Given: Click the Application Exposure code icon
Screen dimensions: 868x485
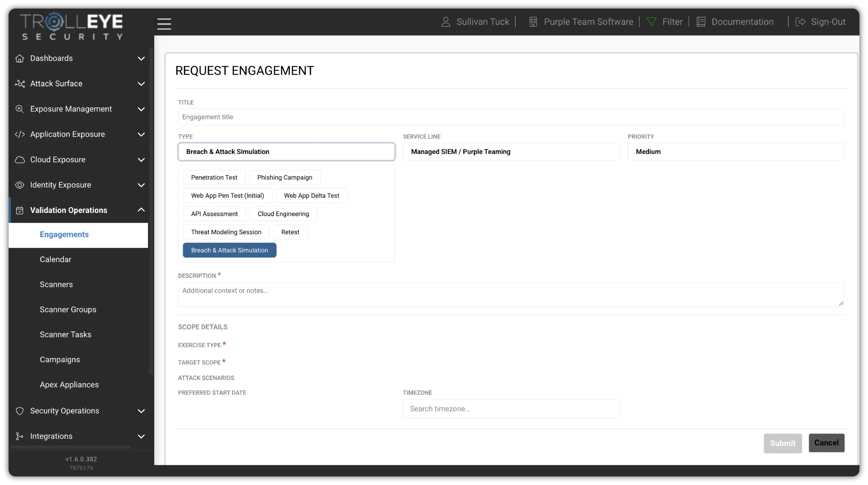Looking at the screenshot, I should pyautogui.click(x=20, y=134).
